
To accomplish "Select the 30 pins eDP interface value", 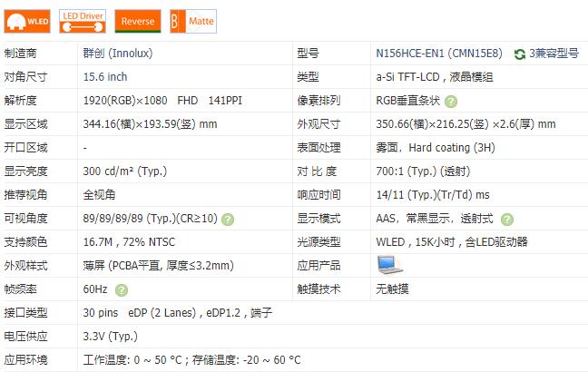I will (x=177, y=313).
